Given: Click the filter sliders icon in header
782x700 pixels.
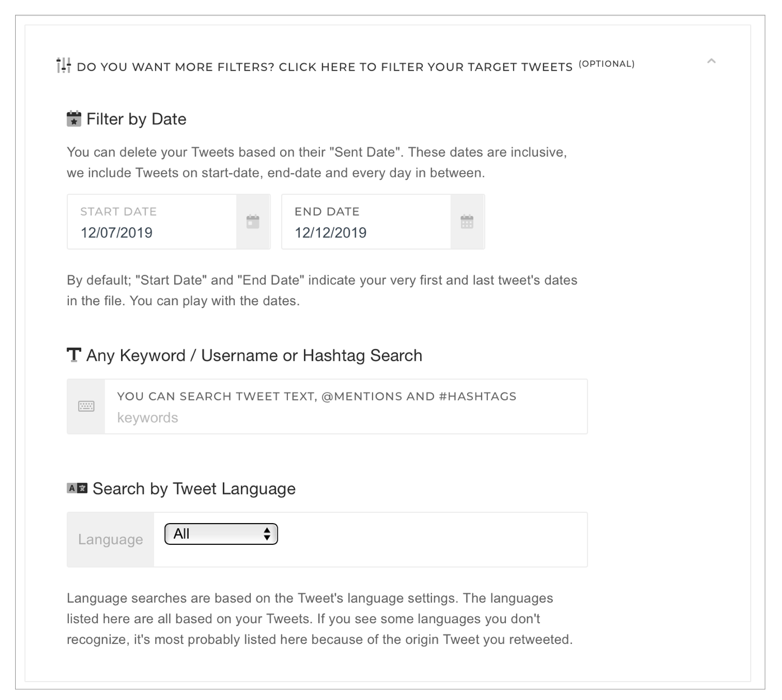Looking at the screenshot, I should pos(63,66).
